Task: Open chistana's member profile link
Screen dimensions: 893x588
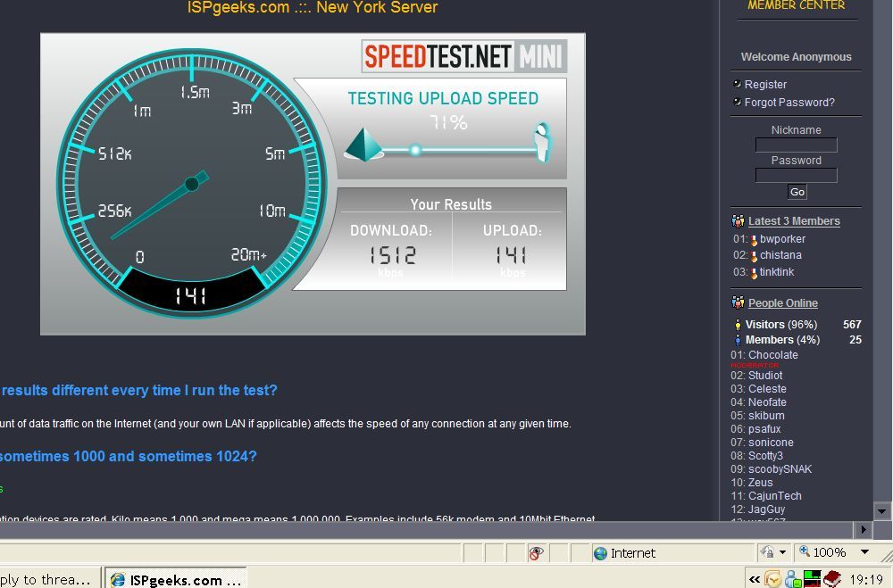Action: [780, 255]
